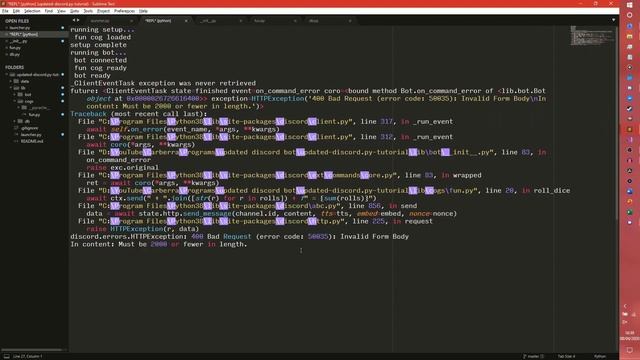Click the 'setup complete' output line
Image resolution: width=640 pixels, height=360 pixels.
(x=98, y=45)
